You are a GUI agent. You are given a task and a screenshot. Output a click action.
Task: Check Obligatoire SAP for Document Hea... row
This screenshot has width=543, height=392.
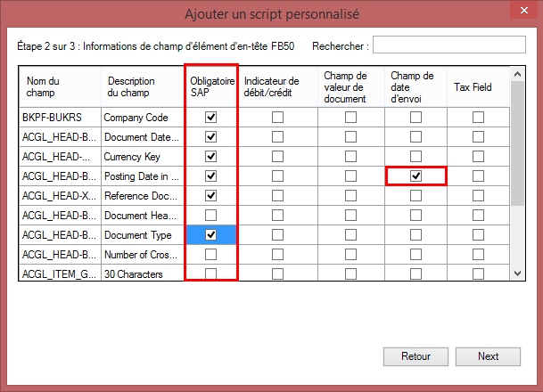[211, 216]
